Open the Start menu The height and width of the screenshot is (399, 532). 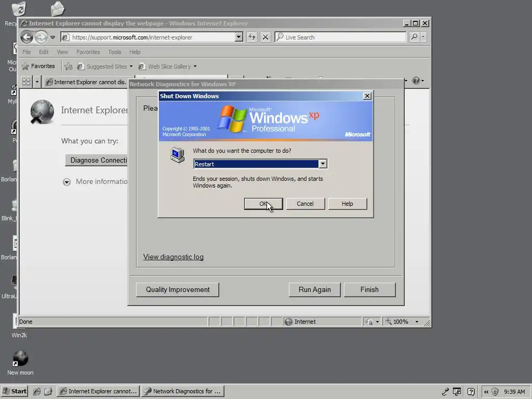14,391
